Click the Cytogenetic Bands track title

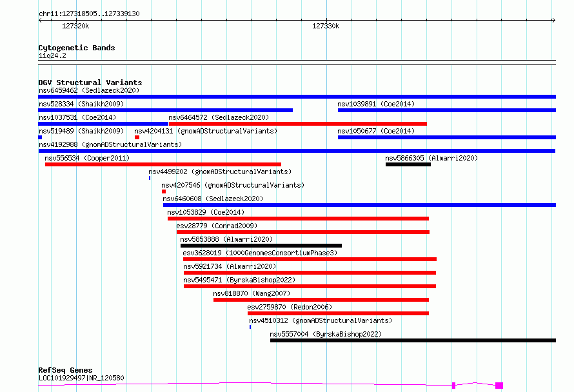[x=77, y=48]
